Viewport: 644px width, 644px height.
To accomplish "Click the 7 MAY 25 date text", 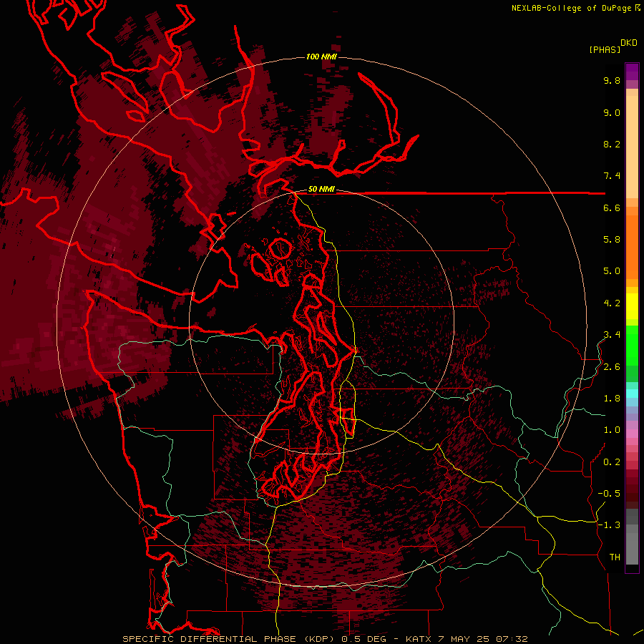I will coord(464,639).
